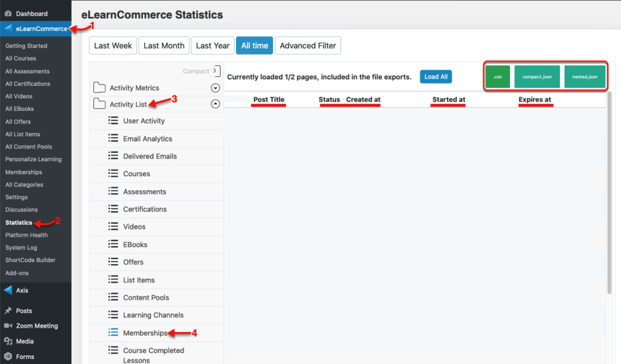This screenshot has height=364, width=621.
Task: Open All Offers menu item
Action: pyautogui.click(x=18, y=122)
